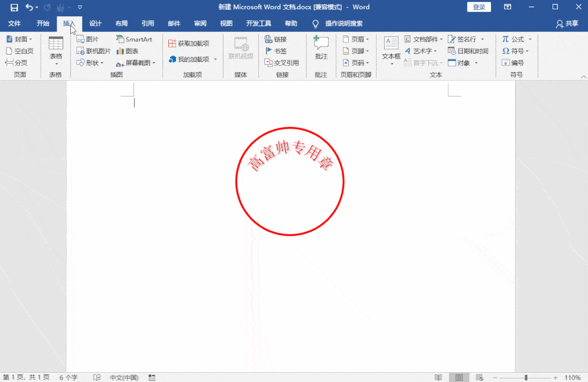This screenshot has width=588, height=382.
Task: Open ribbon display options icon
Action: coord(507,7)
